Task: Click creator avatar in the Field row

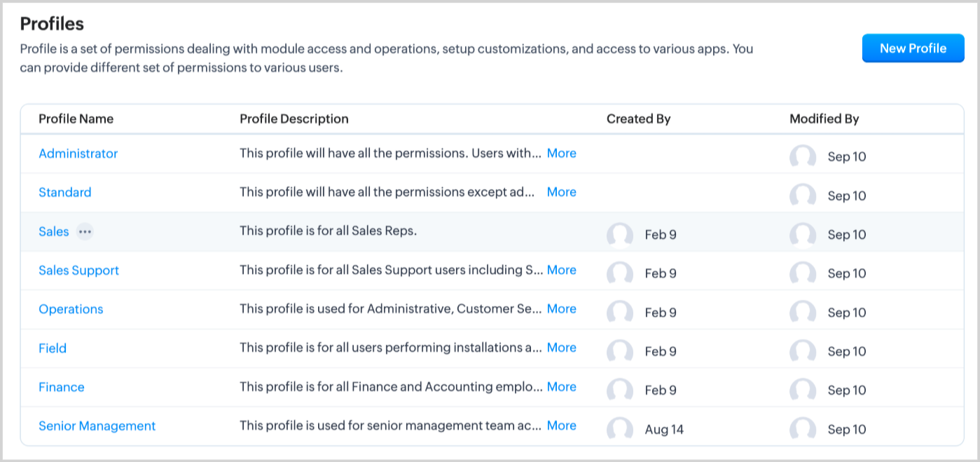Action: click(x=620, y=351)
